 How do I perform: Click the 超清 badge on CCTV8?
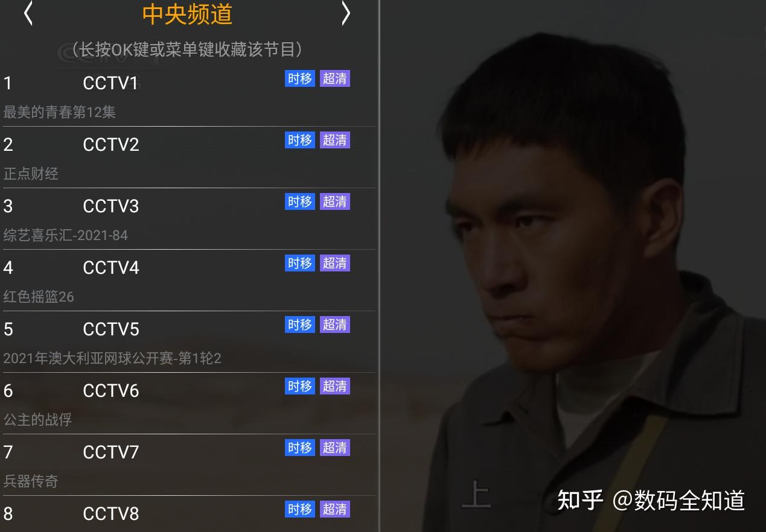pyautogui.click(x=335, y=509)
